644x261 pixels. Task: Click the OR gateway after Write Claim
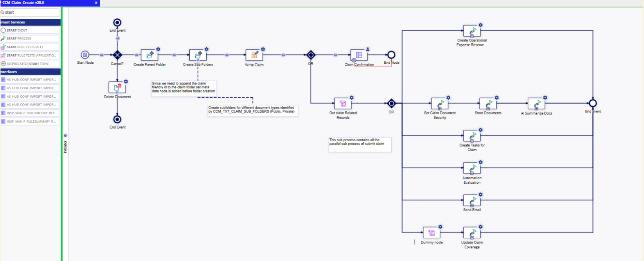311,55
